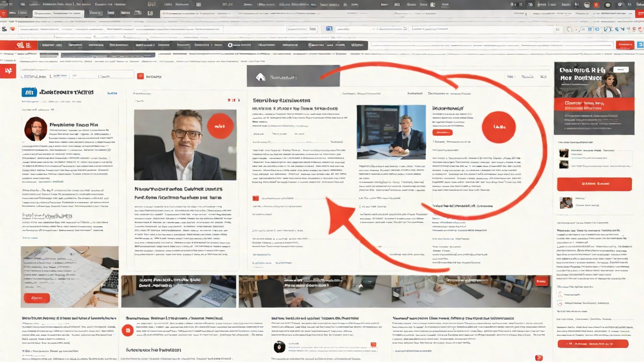Click the home icon in the gray header
644x362 pixels.
click(x=260, y=77)
